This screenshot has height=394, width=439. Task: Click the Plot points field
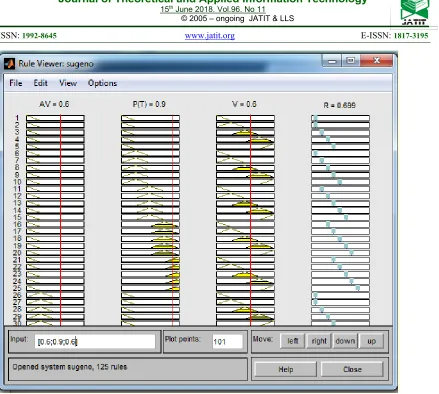228,342
